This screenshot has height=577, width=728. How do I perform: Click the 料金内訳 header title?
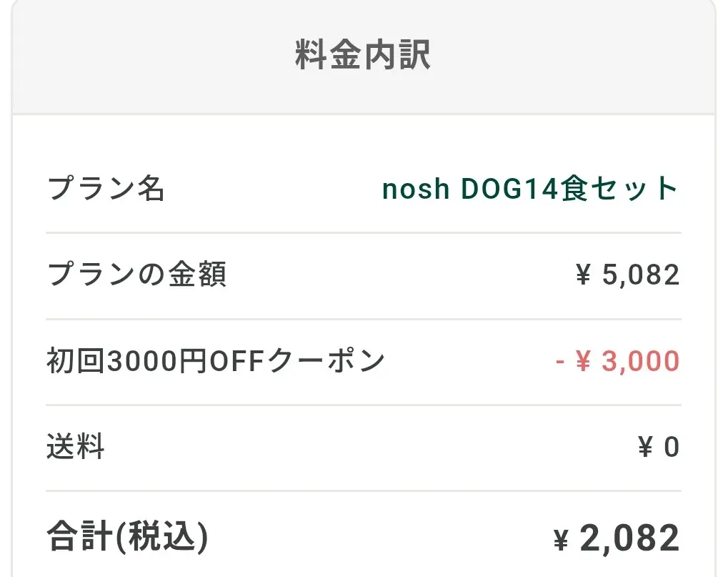(x=363, y=56)
